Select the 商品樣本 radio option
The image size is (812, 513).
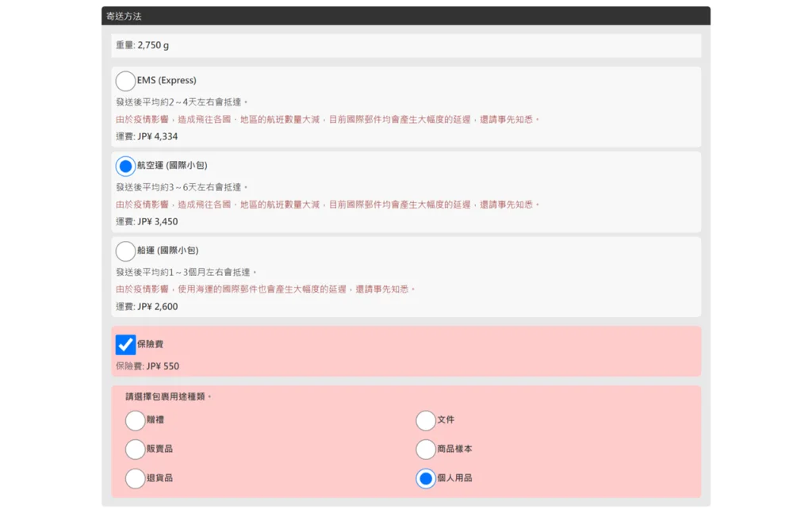coord(426,450)
